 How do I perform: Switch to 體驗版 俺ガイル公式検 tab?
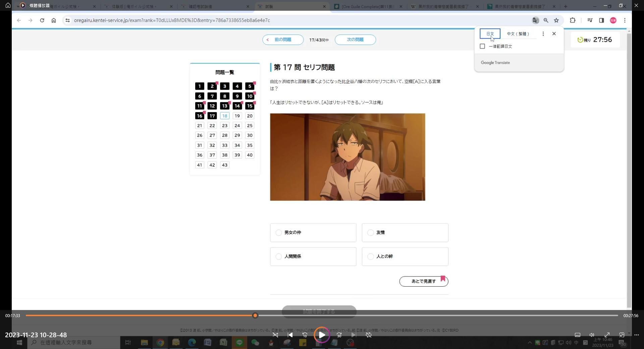pyautogui.click(x=138, y=6)
